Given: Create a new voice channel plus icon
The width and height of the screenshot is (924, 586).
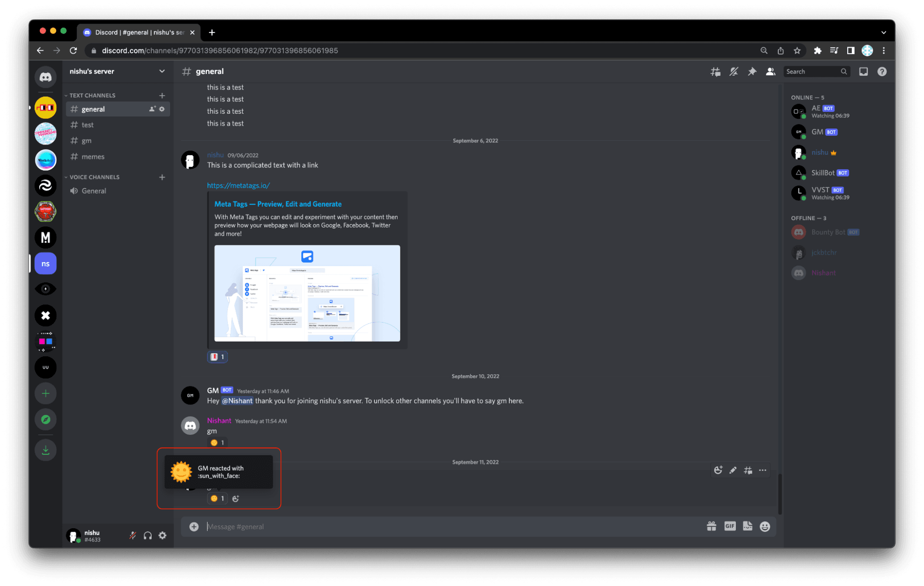Looking at the screenshot, I should (x=162, y=177).
